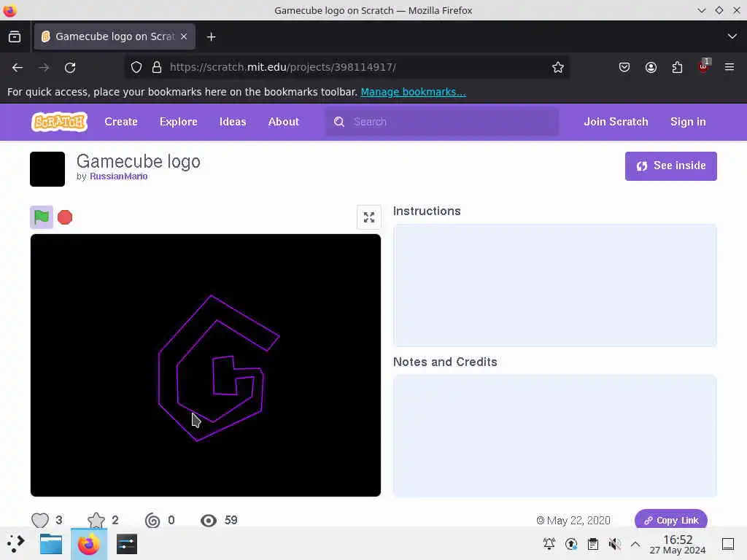This screenshot has height=560, width=747.
Task: Expand the list all tabs chevron
Action: coord(732,36)
